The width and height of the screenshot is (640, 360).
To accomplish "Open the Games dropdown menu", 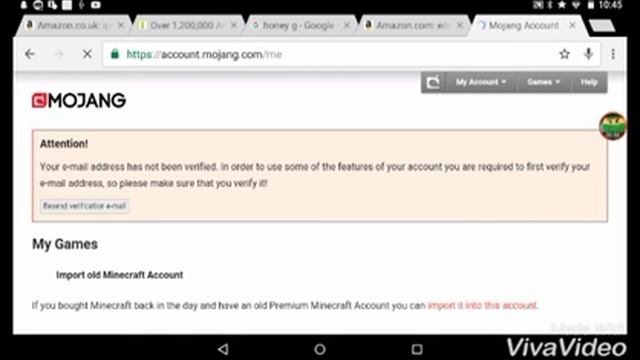I will click(543, 82).
